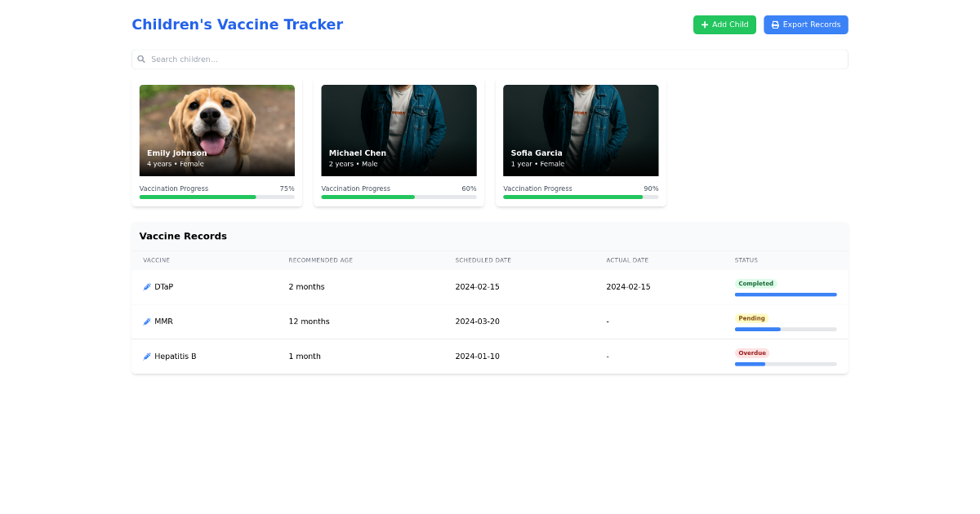Click the Completed status badge for DTaP
980x514 pixels.
(x=755, y=283)
